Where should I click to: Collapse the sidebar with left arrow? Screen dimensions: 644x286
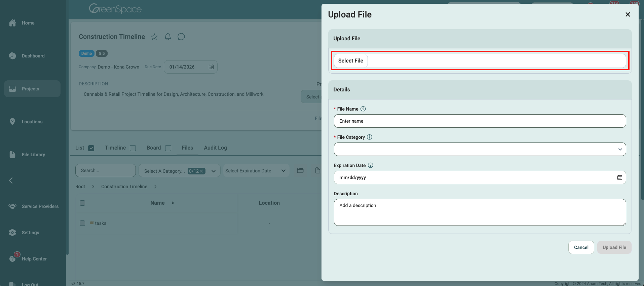click(11, 180)
